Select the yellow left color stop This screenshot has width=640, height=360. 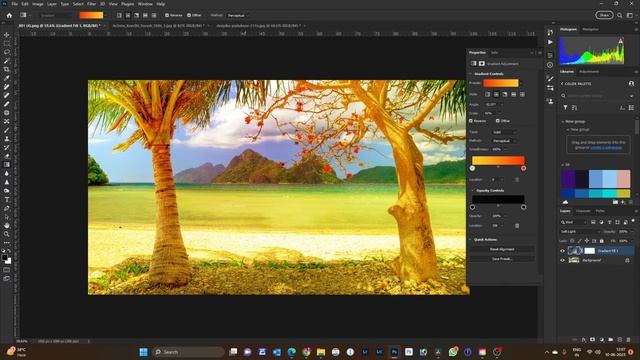coord(472,168)
